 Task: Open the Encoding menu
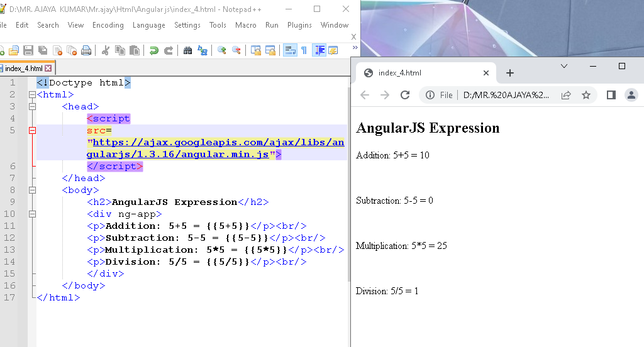click(108, 25)
